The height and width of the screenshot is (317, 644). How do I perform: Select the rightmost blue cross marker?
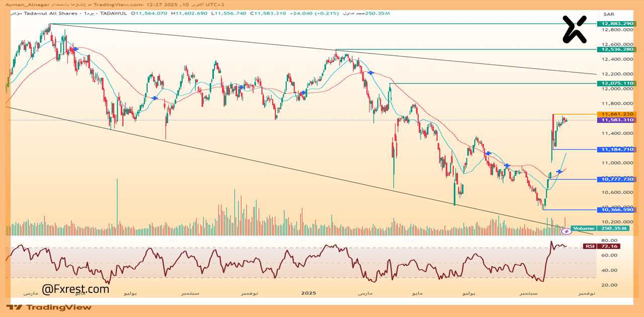[x=559, y=172]
